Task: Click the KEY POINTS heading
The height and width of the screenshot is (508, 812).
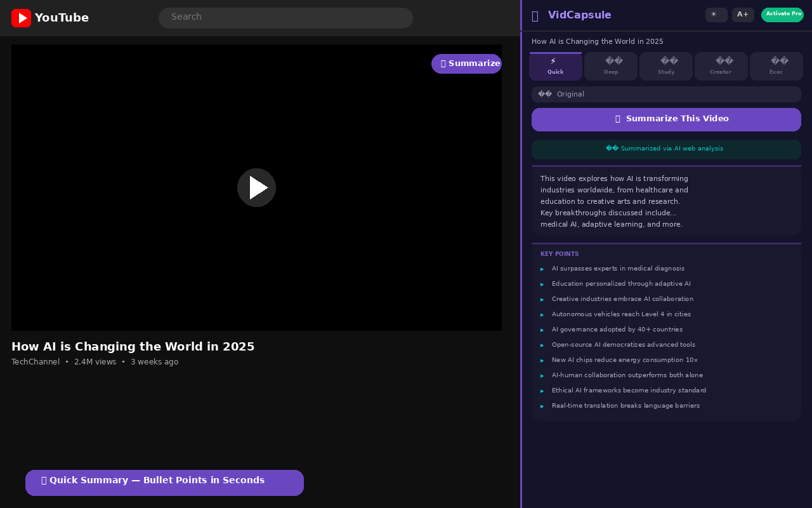Action: (x=560, y=254)
